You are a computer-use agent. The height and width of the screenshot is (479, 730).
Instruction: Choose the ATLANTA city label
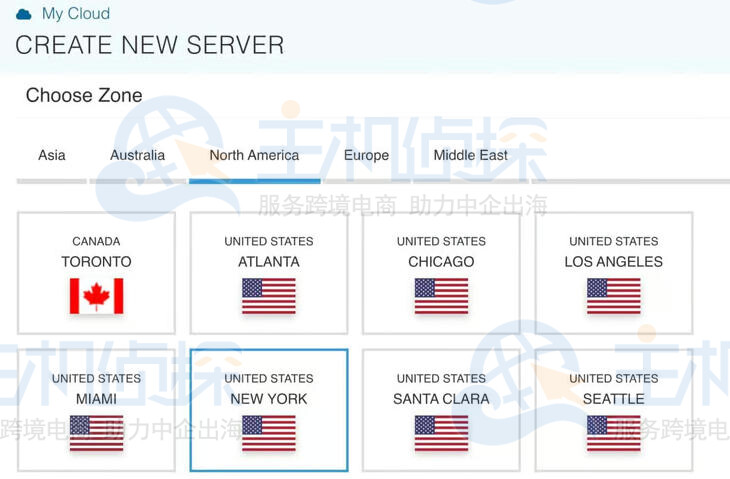pos(269,262)
